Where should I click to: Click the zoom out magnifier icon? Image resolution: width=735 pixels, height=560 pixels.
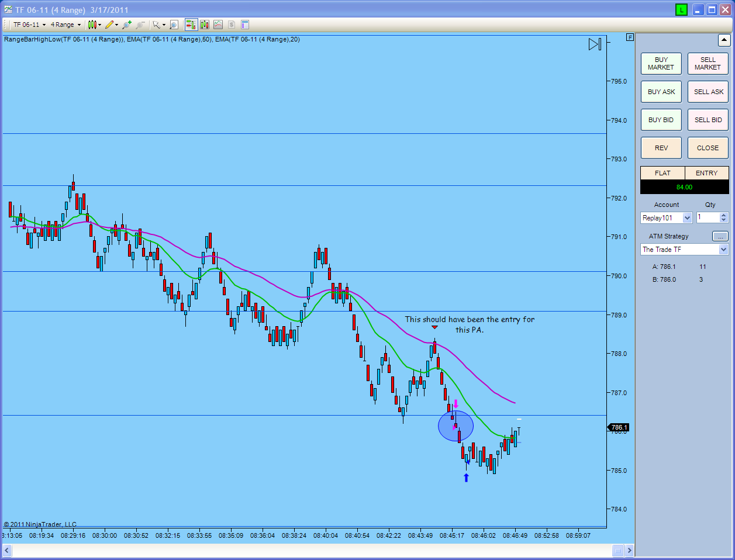pyautogui.click(x=140, y=25)
